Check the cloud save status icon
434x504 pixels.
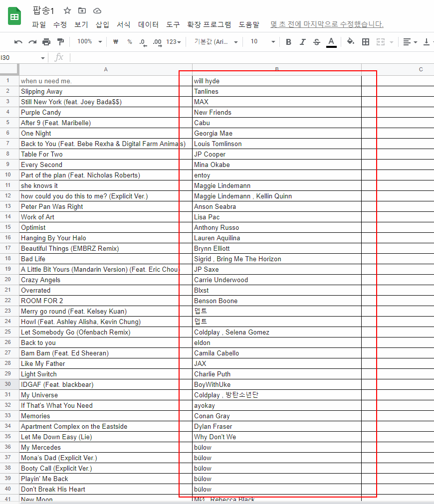(x=97, y=11)
